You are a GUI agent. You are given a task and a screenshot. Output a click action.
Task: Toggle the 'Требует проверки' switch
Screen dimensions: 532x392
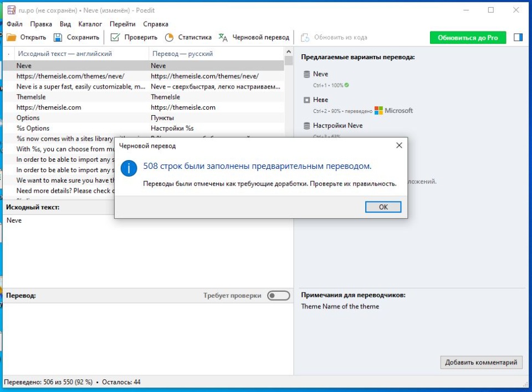(x=278, y=296)
